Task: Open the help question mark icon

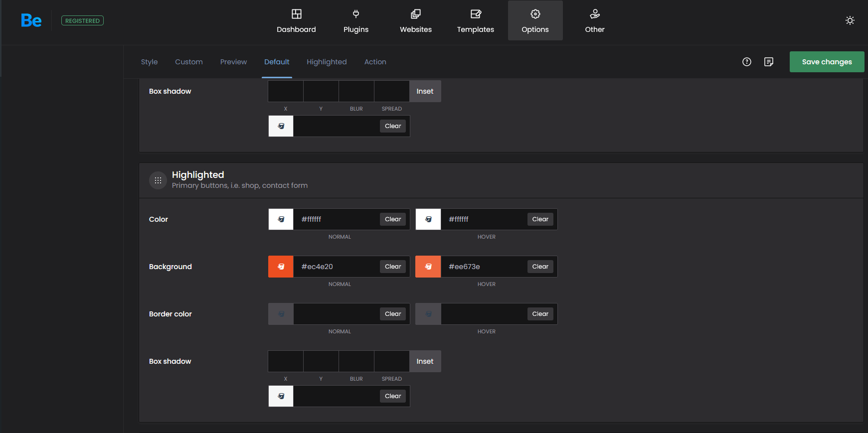Action: click(x=747, y=62)
